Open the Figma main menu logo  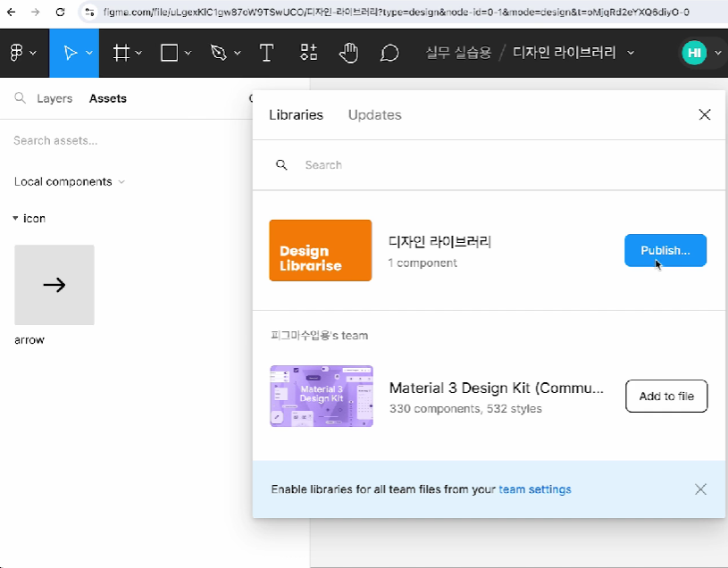pyautogui.click(x=16, y=53)
